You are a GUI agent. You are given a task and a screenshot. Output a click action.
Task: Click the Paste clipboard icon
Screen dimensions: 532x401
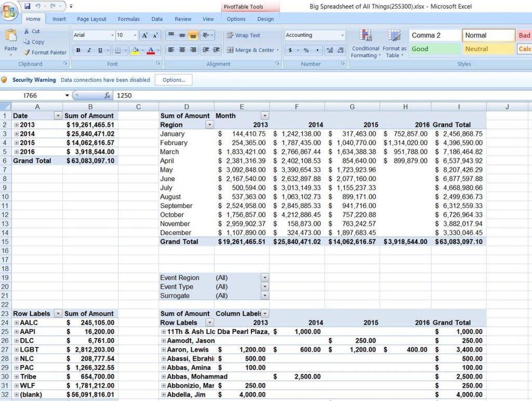[10, 36]
